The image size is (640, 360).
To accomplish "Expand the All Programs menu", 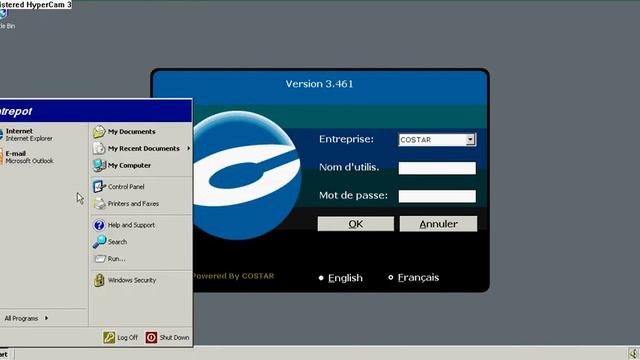I will (x=26, y=318).
